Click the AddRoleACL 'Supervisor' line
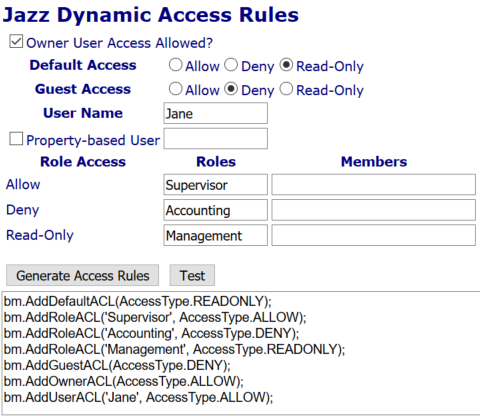 pos(155,317)
